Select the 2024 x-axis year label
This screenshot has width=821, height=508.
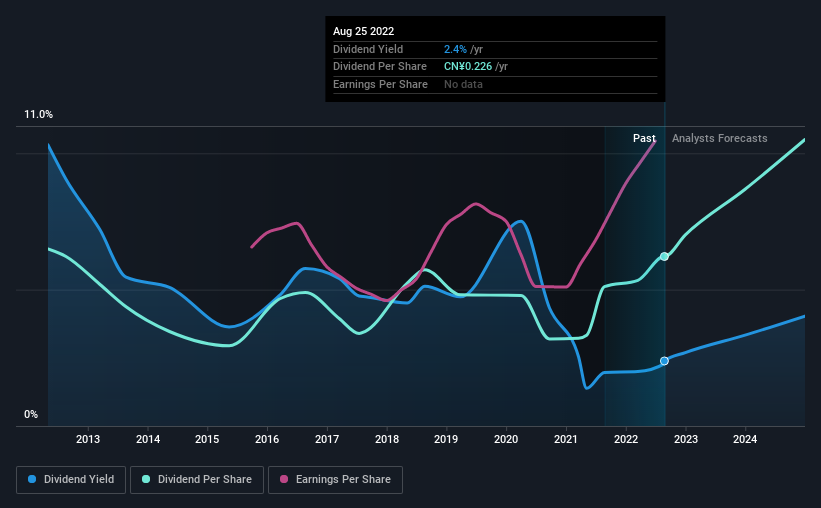pyautogui.click(x=745, y=439)
